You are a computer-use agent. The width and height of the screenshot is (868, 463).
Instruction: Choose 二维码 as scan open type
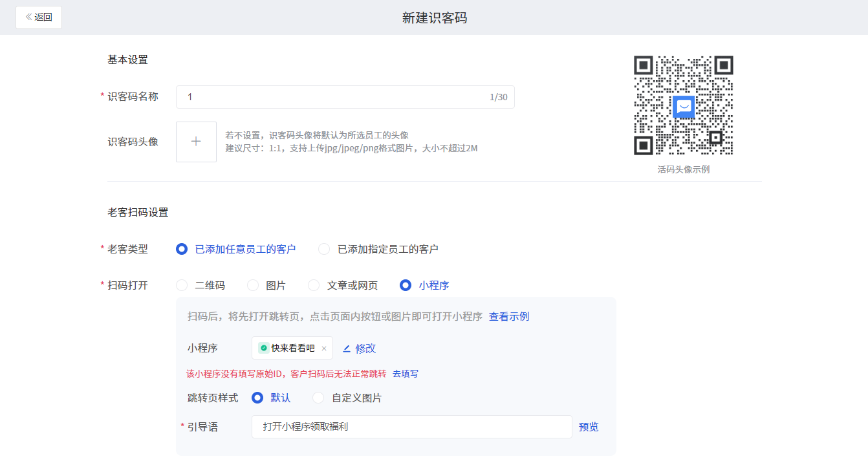click(201, 285)
